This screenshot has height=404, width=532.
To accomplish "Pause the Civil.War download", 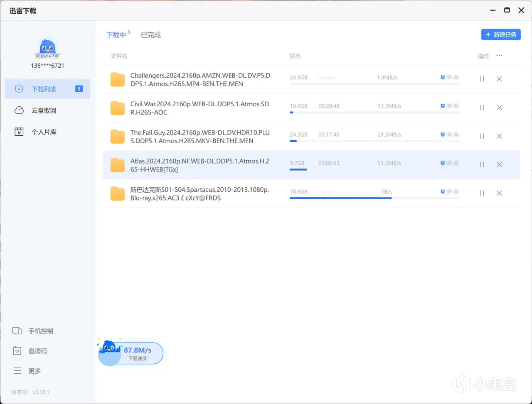I will [482, 108].
